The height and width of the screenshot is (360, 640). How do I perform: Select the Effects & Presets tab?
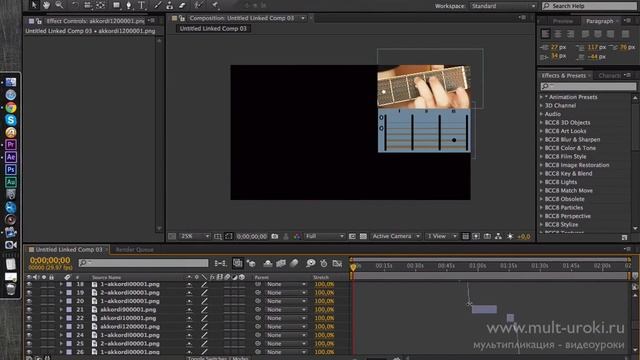(563, 76)
